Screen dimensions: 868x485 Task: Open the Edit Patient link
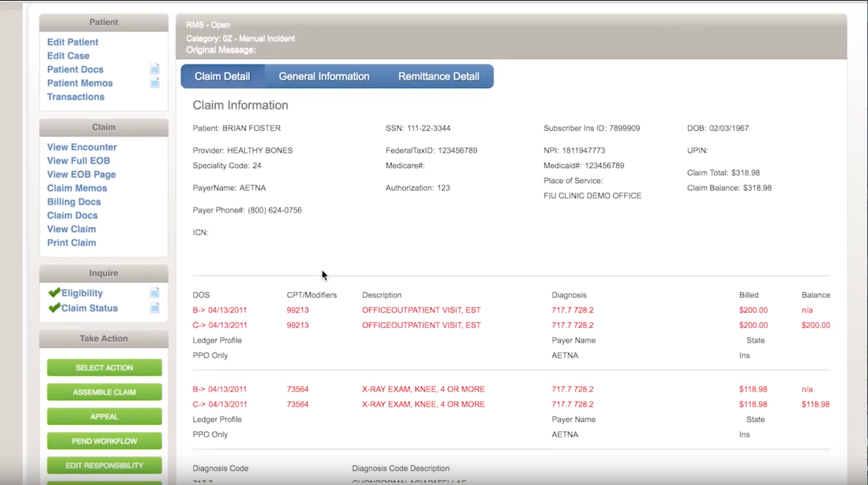pyautogui.click(x=73, y=42)
